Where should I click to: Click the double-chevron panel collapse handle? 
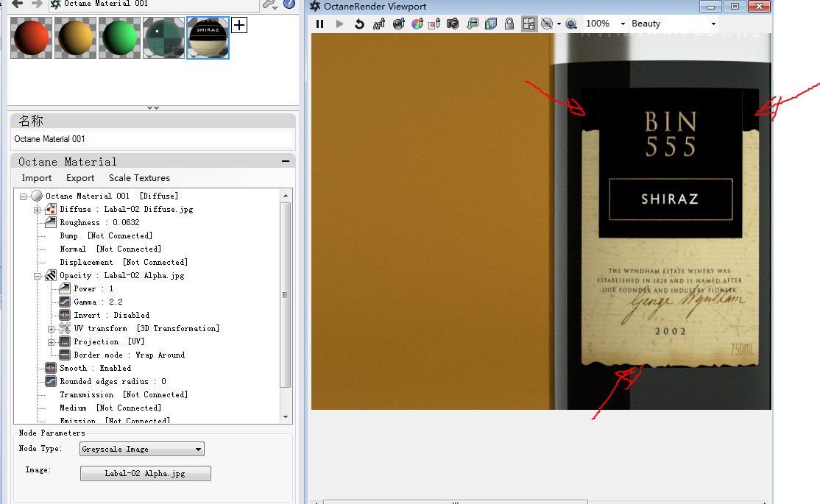(x=152, y=107)
